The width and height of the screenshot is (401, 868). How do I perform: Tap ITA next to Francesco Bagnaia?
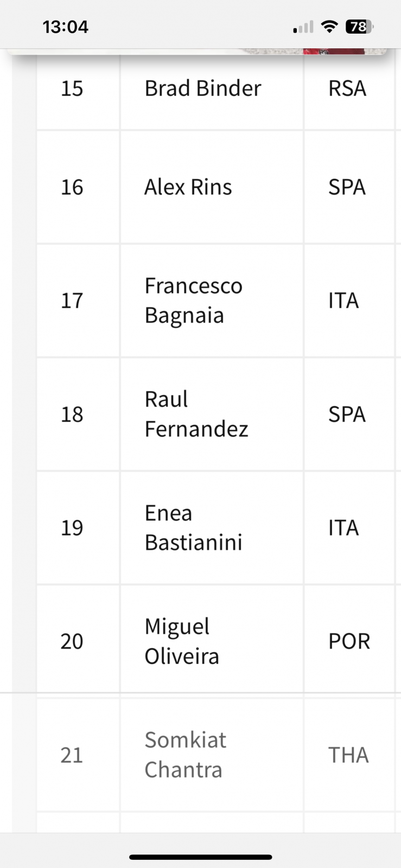[343, 301]
